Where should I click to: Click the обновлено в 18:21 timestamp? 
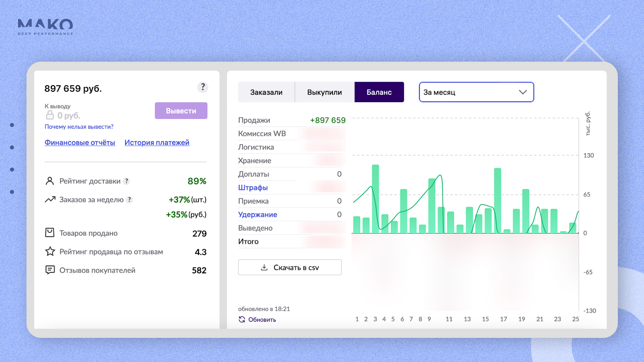[x=264, y=309]
